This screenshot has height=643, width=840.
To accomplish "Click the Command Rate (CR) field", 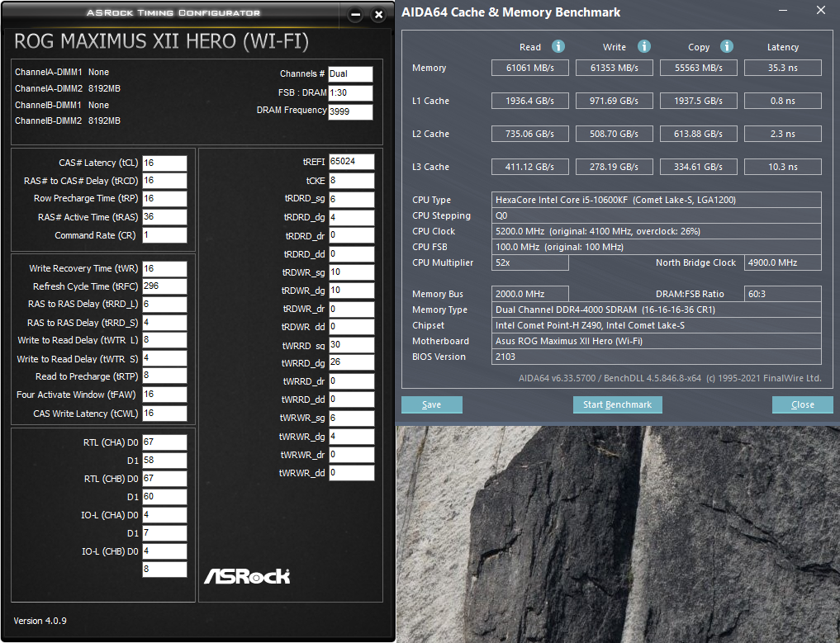I will coord(164,235).
